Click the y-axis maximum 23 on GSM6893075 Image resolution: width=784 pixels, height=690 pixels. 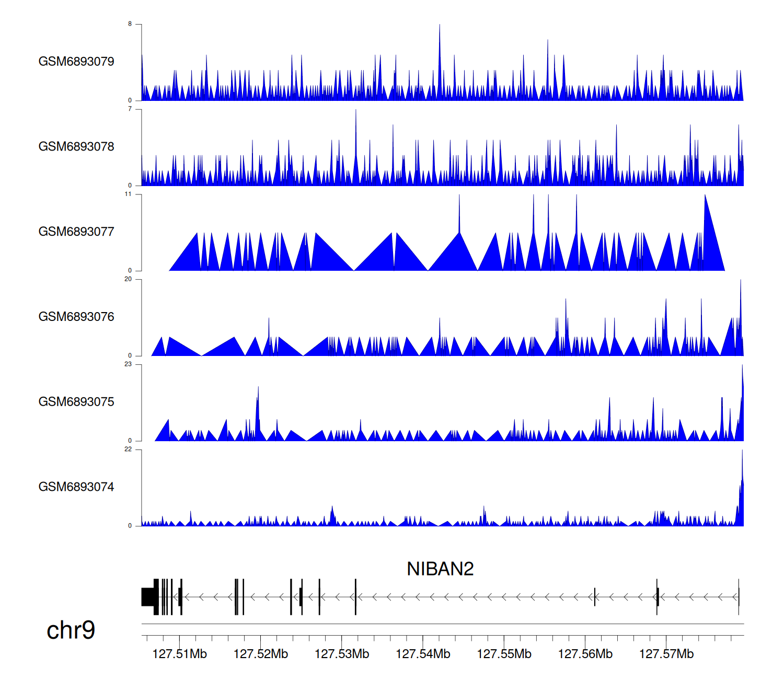[x=128, y=364]
